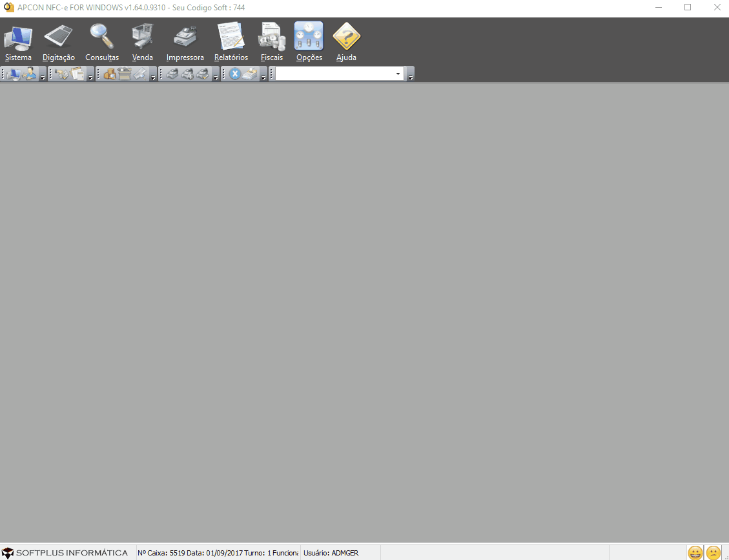Image resolution: width=729 pixels, height=560 pixels.
Task: Open the Opções menu
Action: (309, 42)
